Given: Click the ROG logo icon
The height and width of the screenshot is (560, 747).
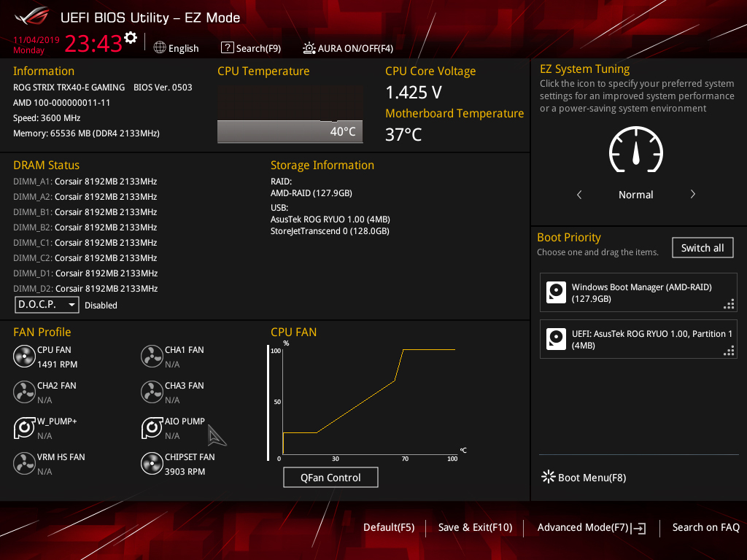Looking at the screenshot, I should [32, 16].
